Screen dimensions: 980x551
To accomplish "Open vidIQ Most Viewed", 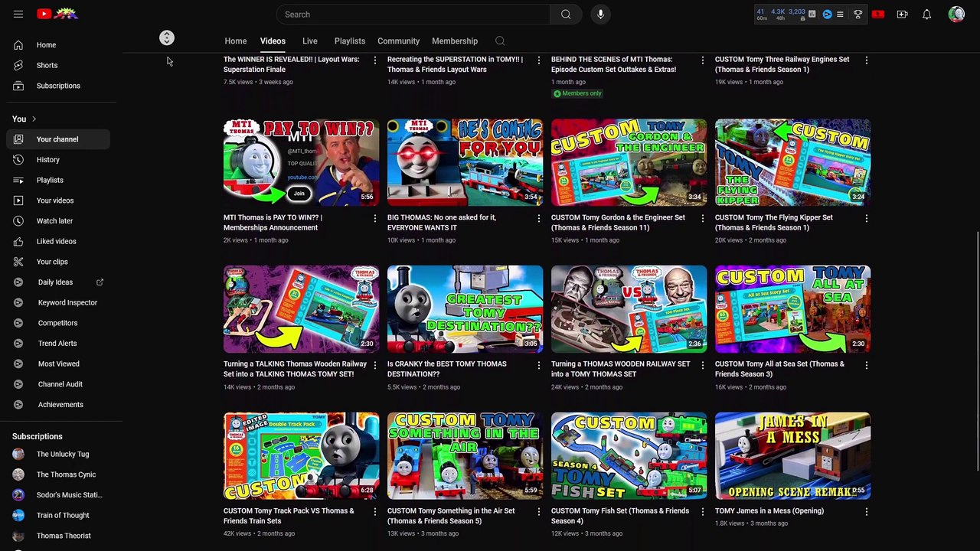I will click(x=58, y=364).
